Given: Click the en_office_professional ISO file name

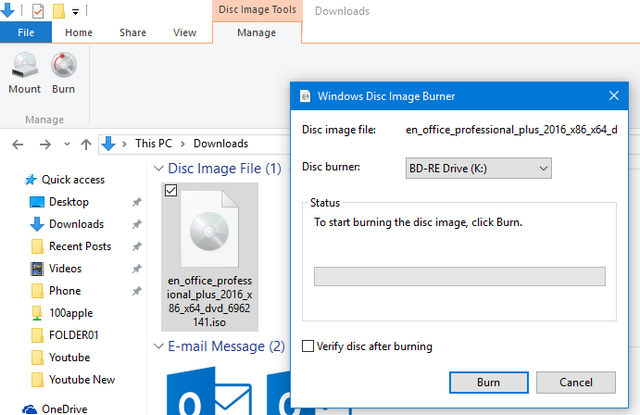Looking at the screenshot, I should 209,301.
